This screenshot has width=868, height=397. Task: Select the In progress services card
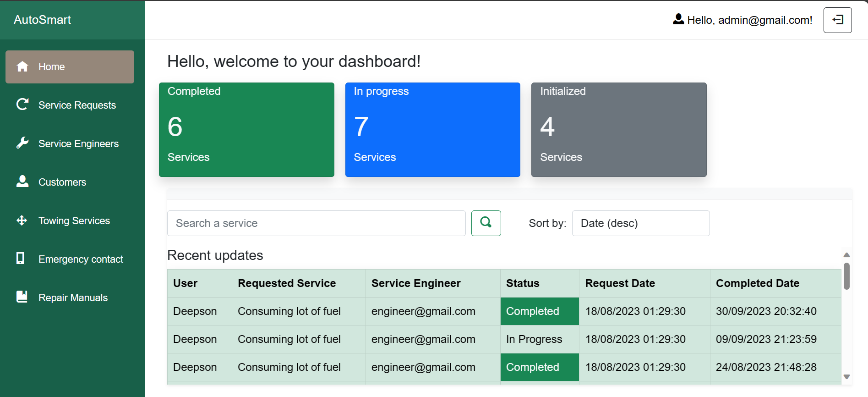(x=433, y=130)
